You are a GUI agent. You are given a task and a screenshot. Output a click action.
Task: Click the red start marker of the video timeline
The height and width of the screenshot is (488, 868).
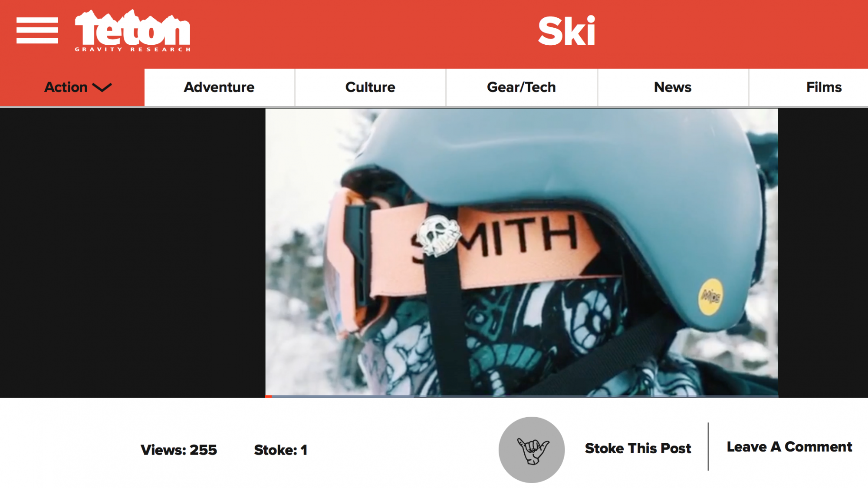269,396
